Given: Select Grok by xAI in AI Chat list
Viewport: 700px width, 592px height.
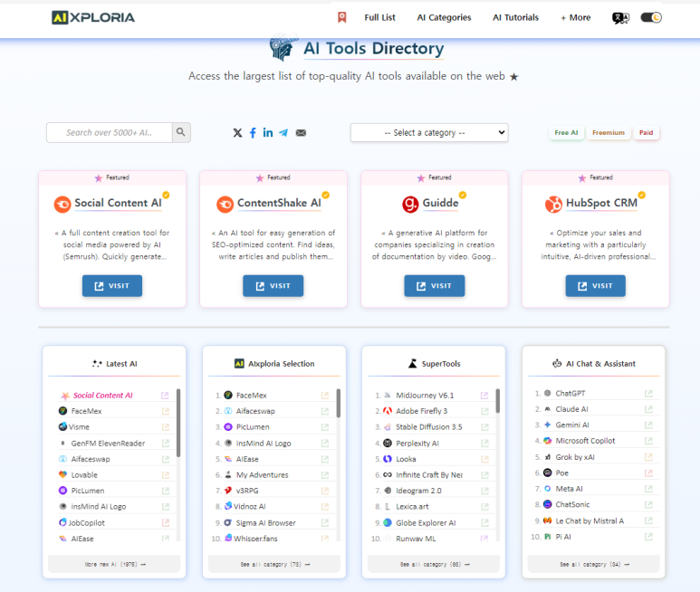Looking at the screenshot, I should point(575,457).
